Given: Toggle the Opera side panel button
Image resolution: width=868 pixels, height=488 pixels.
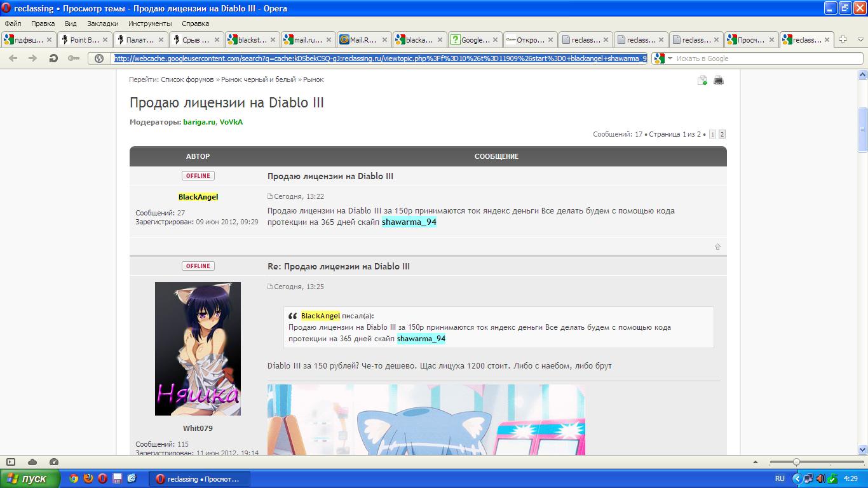Looking at the screenshot, I should click(x=11, y=462).
